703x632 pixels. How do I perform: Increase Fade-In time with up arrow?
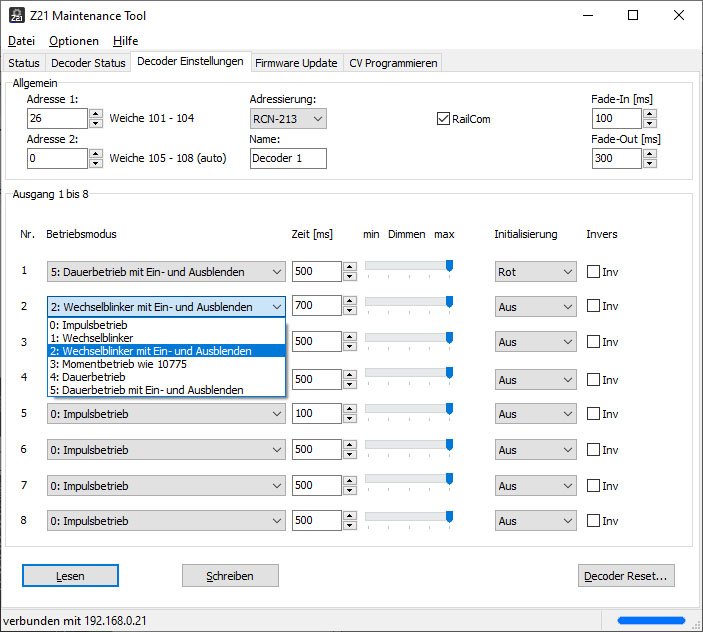tap(650, 114)
